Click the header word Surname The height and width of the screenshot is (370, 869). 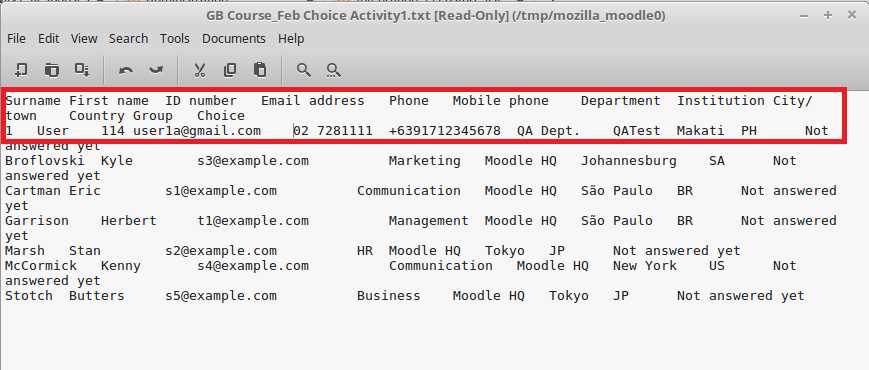33,101
